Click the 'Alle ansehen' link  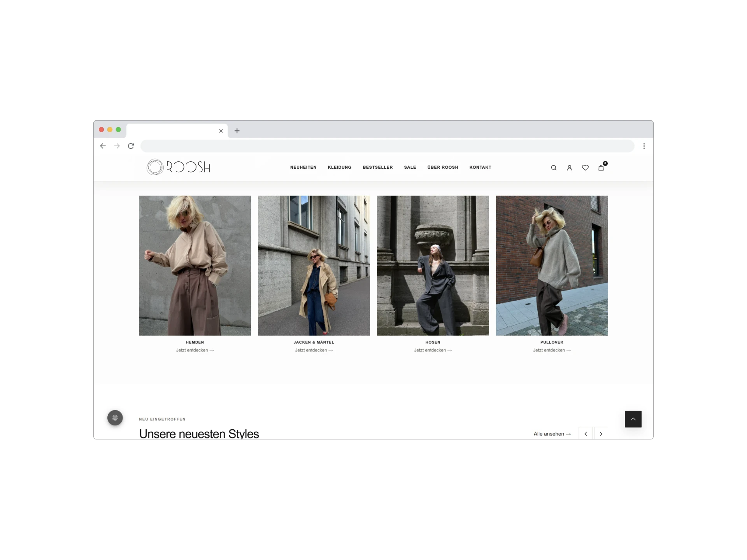coord(552,434)
